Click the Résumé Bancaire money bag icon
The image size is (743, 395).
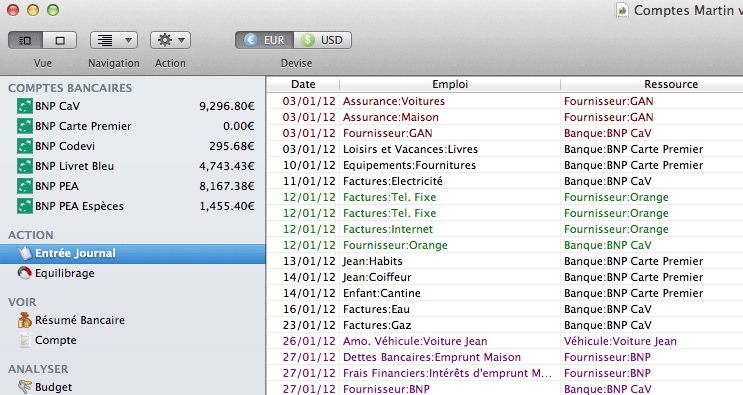tap(25, 320)
